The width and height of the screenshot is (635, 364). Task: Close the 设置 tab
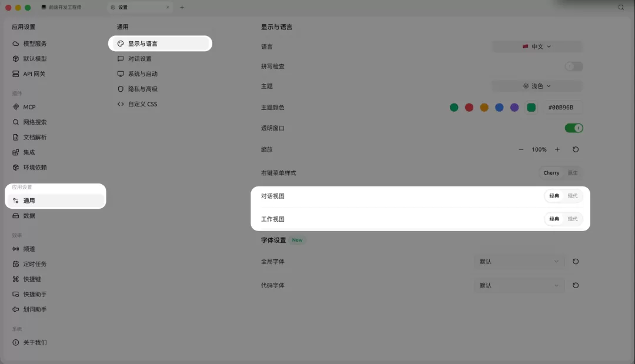click(x=168, y=7)
